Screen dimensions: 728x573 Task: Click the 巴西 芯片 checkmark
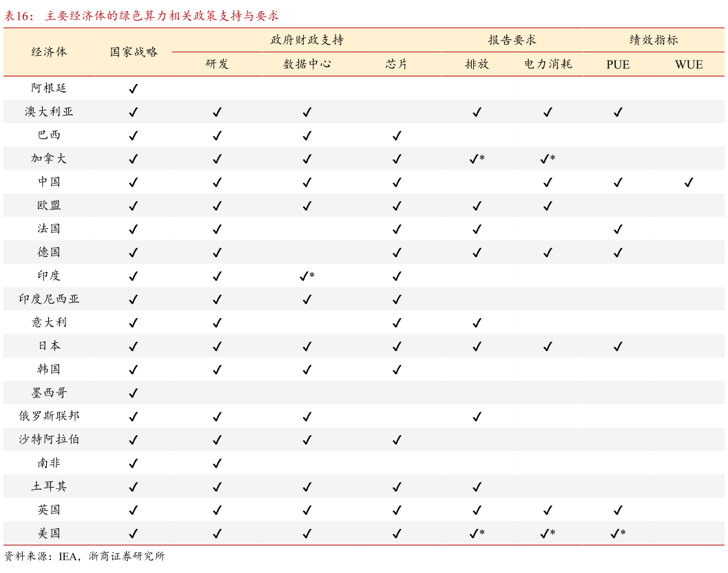click(x=397, y=136)
